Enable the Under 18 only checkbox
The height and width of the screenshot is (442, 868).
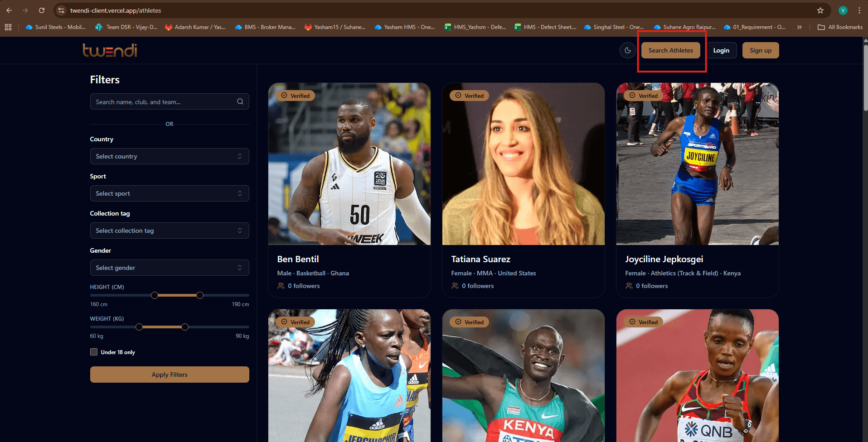point(94,352)
